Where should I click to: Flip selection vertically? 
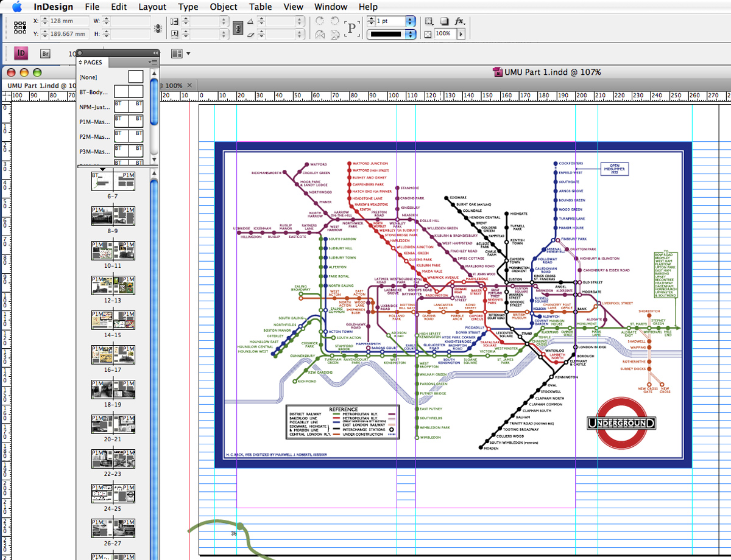pos(334,34)
